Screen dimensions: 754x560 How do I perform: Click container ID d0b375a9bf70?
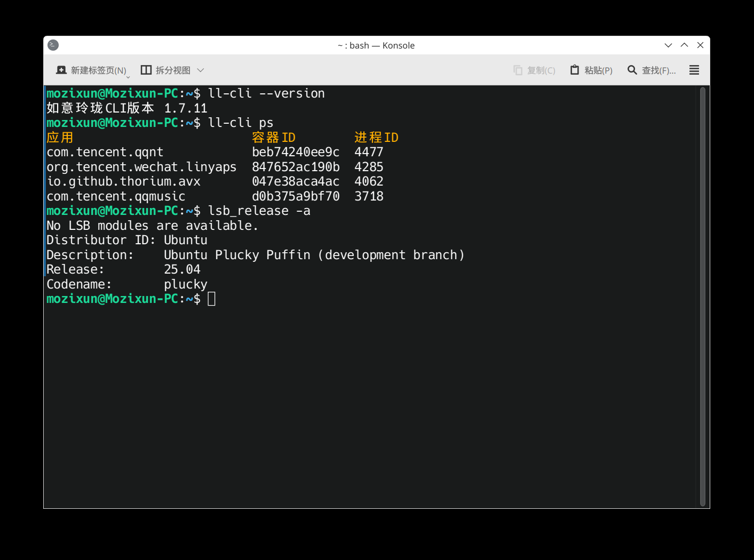(x=296, y=196)
